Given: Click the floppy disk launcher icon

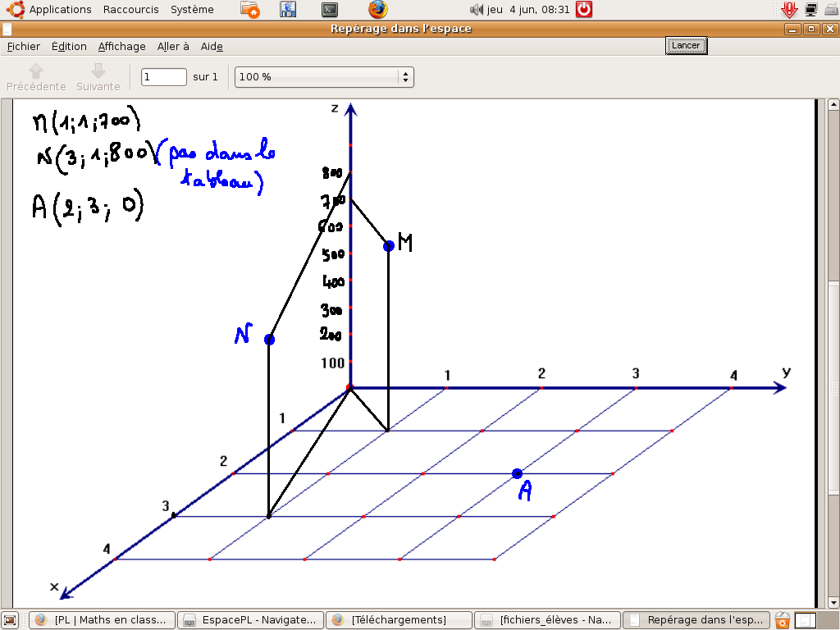Looking at the screenshot, I should [x=288, y=10].
